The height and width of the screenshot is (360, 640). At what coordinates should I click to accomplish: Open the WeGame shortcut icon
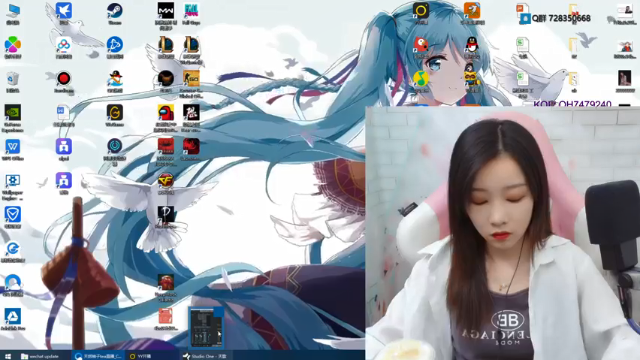[x=115, y=113]
